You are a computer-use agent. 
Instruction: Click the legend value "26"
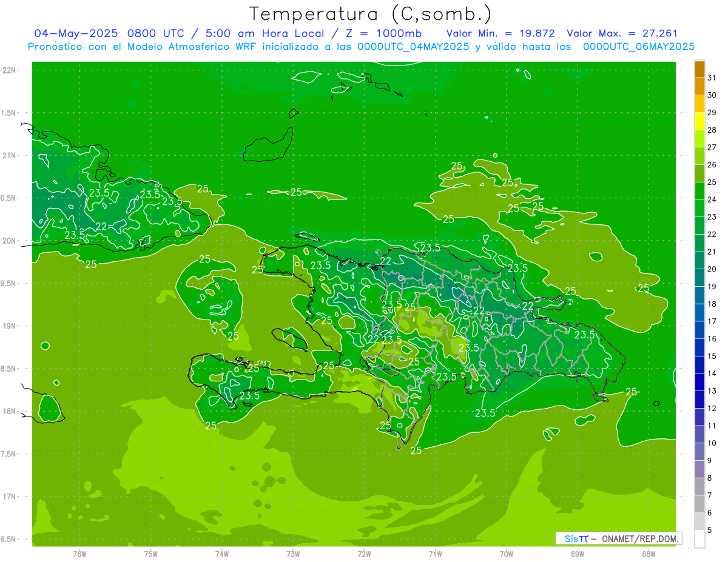(712, 164)
